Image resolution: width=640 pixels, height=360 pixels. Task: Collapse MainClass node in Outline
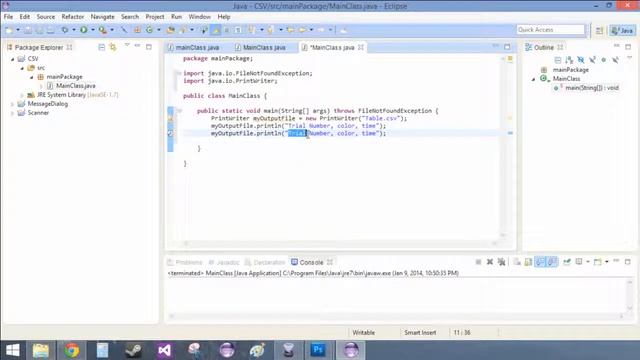pos(533,79)
